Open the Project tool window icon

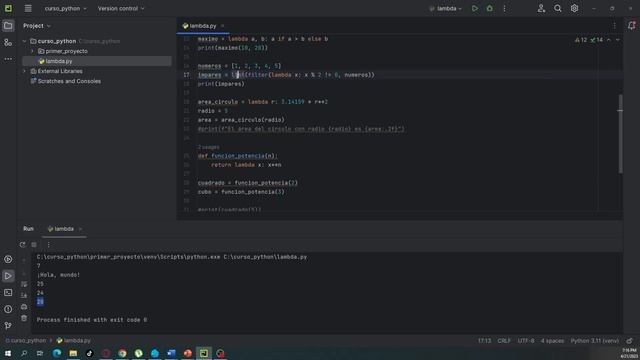coord(8,26)
